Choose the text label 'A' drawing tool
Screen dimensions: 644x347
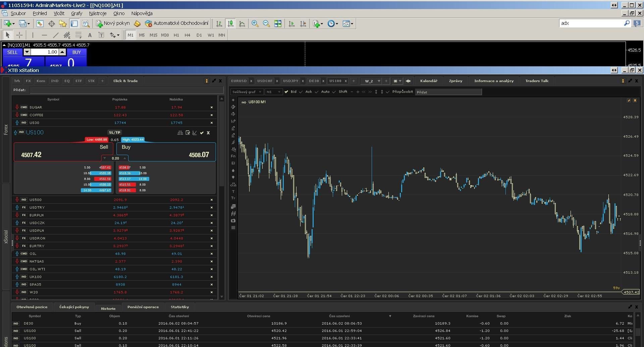90,35
